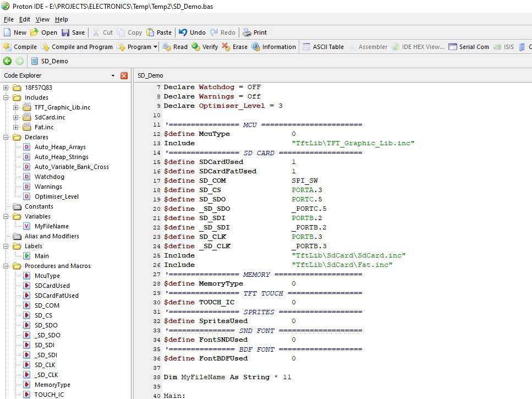Select the SD_Demo document tab

[50, 61]
